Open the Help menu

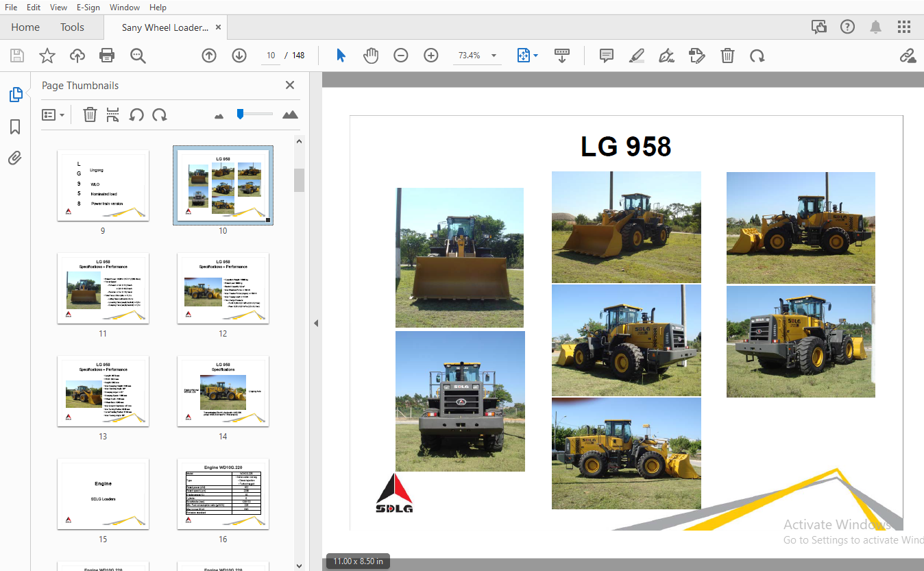click(x=158, y=7)
